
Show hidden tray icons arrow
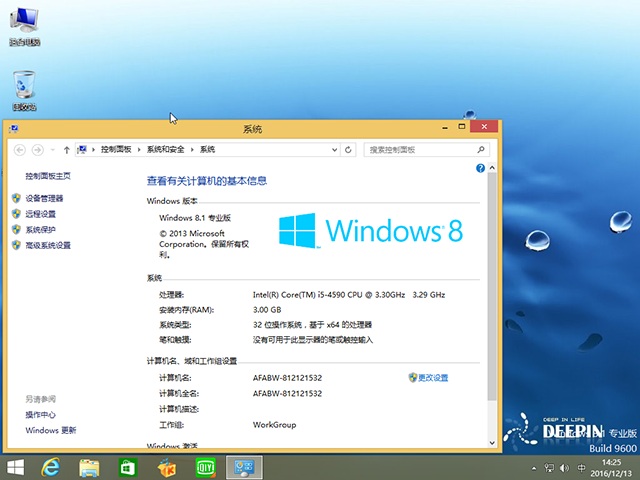click(534, 468)
